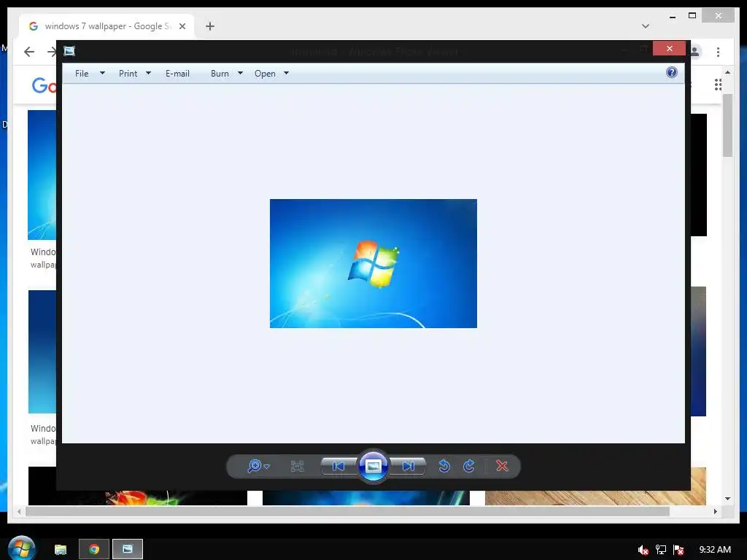Expand the Burn dropdown arrow
Image resolution: width=747 pixels, height=560 pixels.
pos(240,74)
